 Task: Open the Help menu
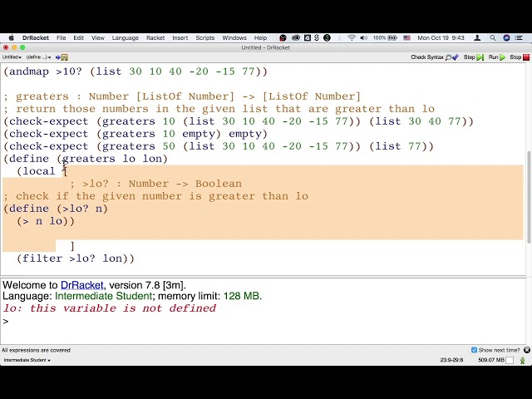point(260,37)
